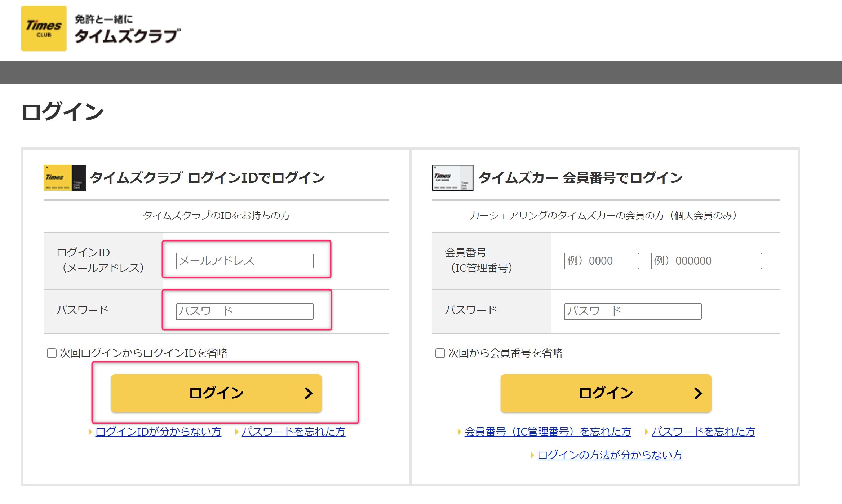Focus the メールアドレス login ID field
The width and height of the screenshot is (842, 504).
(244, 261)
